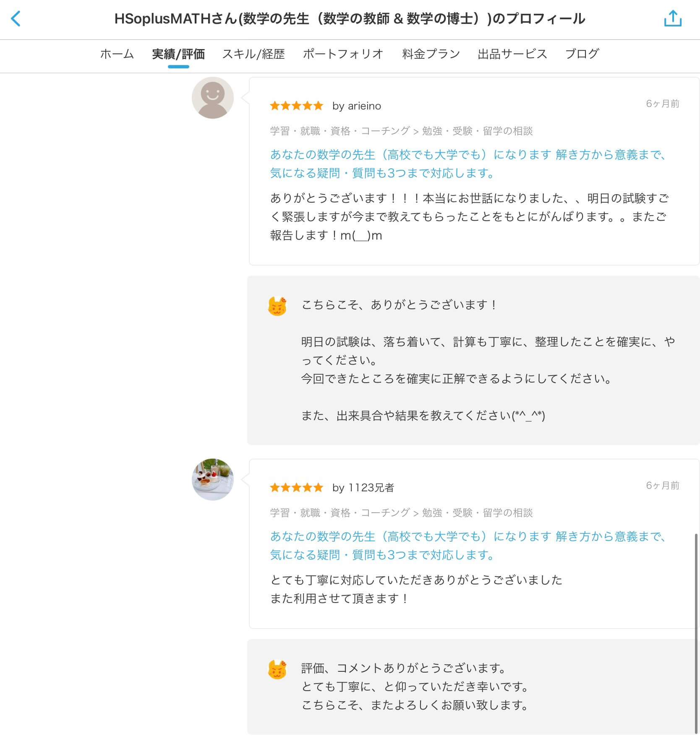Switch to the ホーム tab

click(117, 54)
